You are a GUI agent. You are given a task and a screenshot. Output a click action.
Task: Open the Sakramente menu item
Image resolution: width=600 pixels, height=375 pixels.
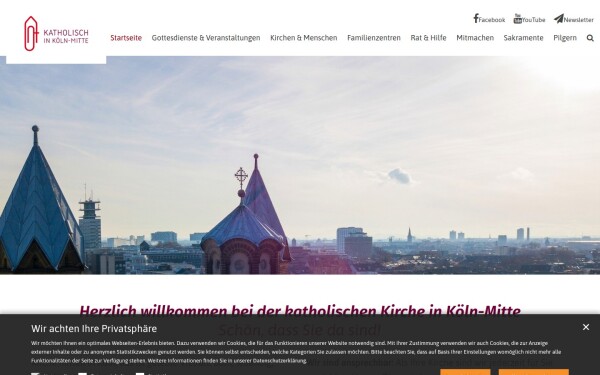tap(523, 38)
